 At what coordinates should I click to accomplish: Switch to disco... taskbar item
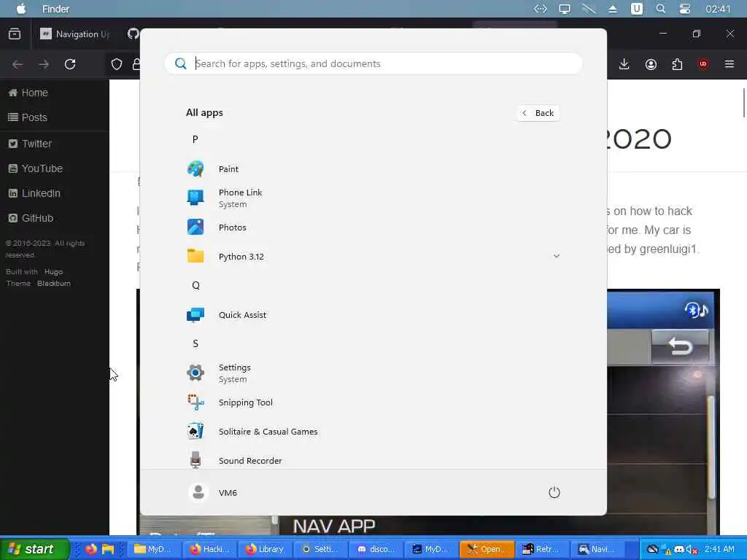coord(376,549)
